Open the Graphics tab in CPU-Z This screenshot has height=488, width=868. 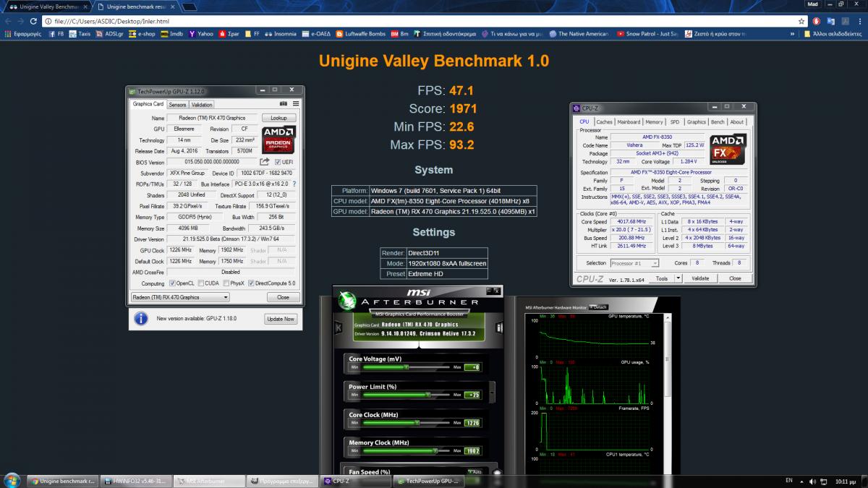pyautogui.click(x=697, y=122)
